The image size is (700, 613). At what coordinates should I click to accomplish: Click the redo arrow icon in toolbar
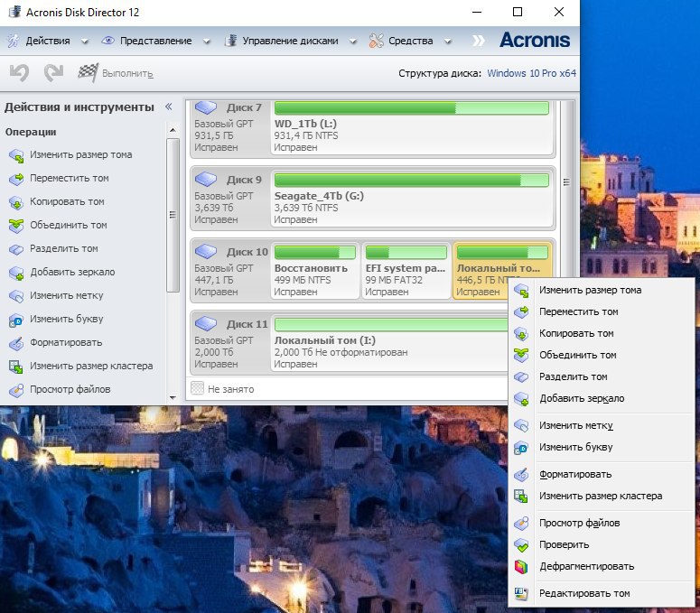[53, 73]
